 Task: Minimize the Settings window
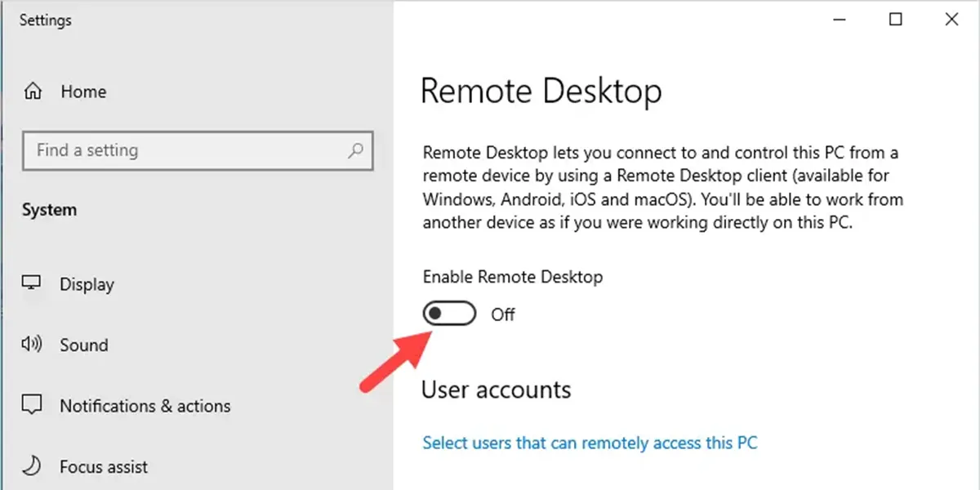(x=840, y=20)
